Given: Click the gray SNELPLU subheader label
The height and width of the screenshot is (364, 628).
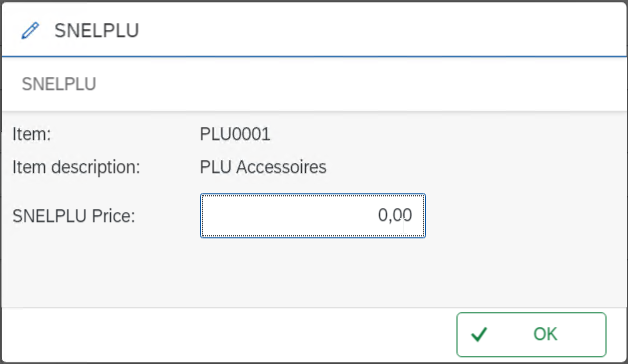Looking at the screenshot, I should tap(59, 84).
